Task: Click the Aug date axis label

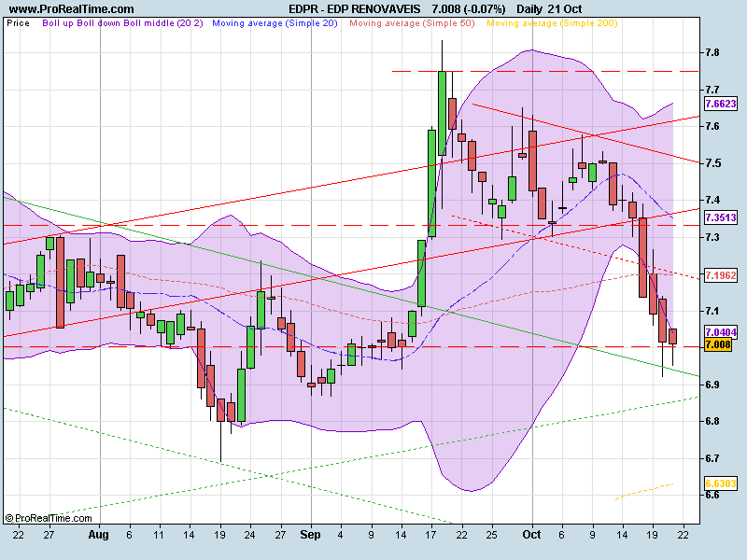Action: [99, 535]
